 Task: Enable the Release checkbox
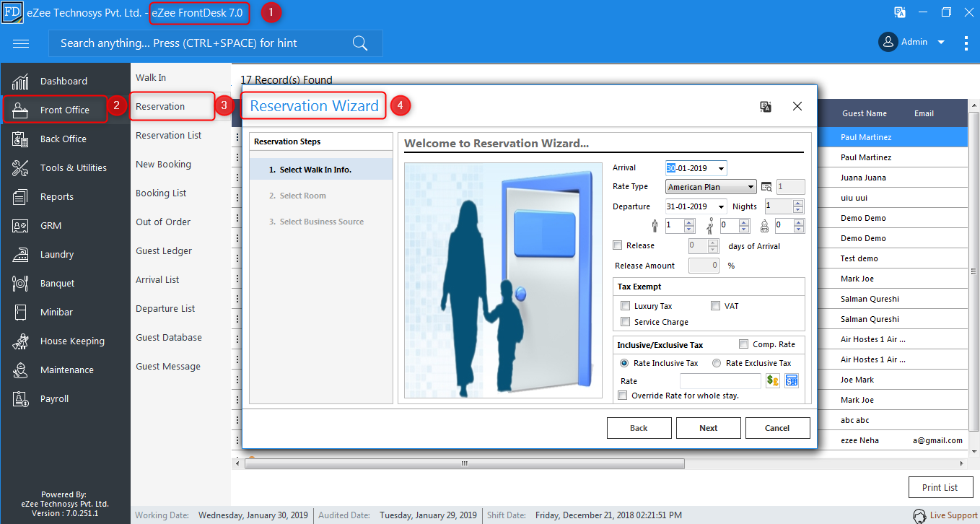coord(618,245)
